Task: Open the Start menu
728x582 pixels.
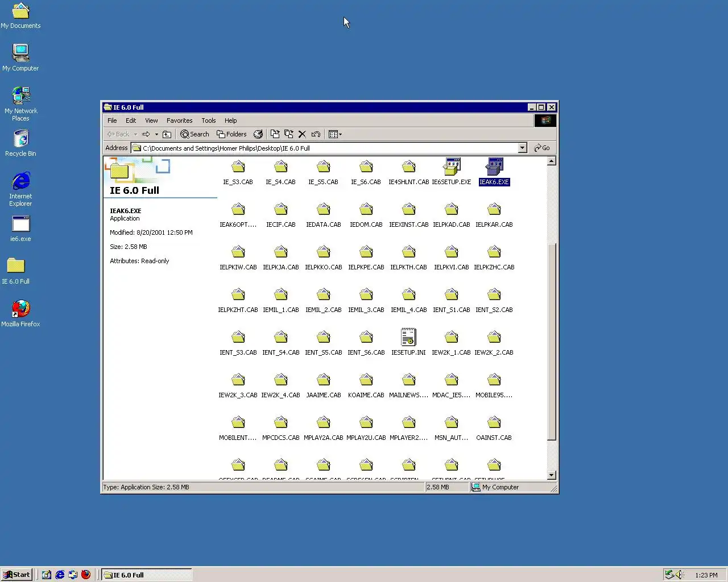Action: tap(16, 575)
